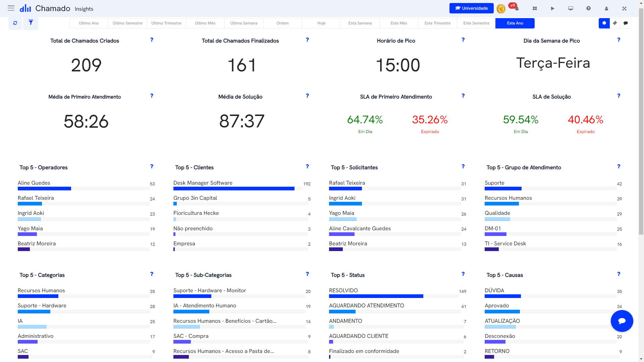Show help for Total de Chamados Criados

(x=152, y=40)
